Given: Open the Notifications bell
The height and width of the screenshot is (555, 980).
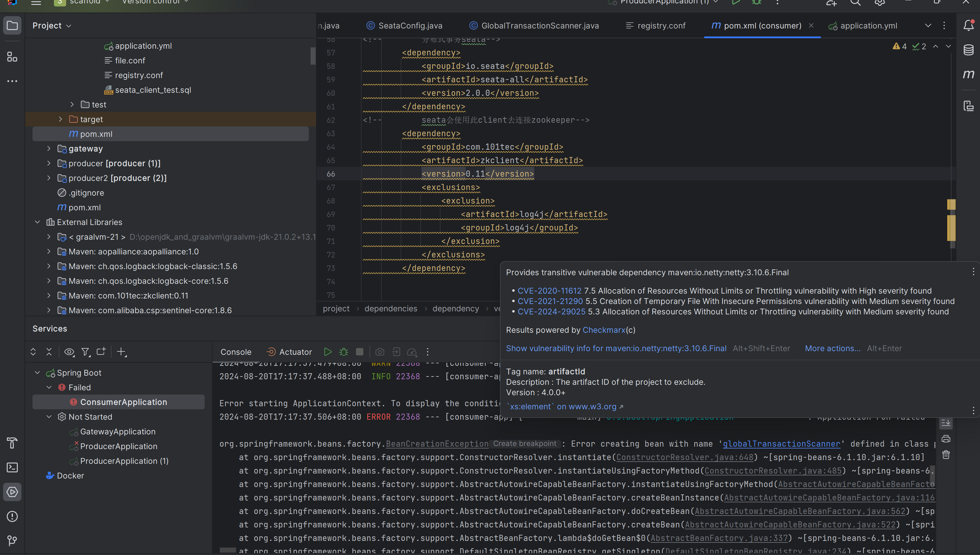Looking at the screenshot, I should point(968,25).
